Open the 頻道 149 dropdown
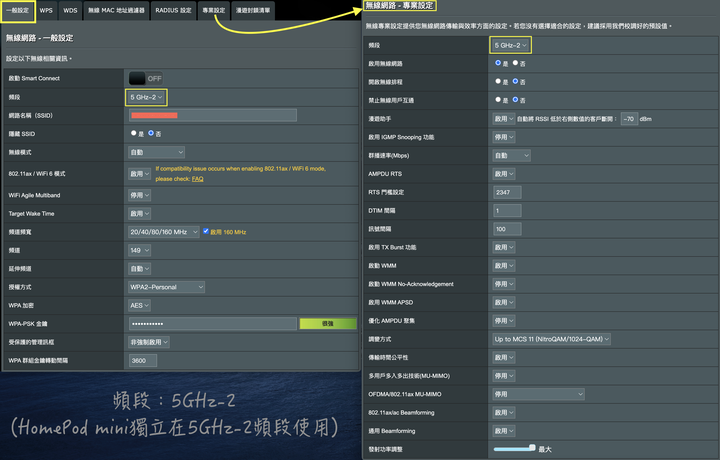The width and height of the screenshot is (720, 460). (x=140, y=250)
